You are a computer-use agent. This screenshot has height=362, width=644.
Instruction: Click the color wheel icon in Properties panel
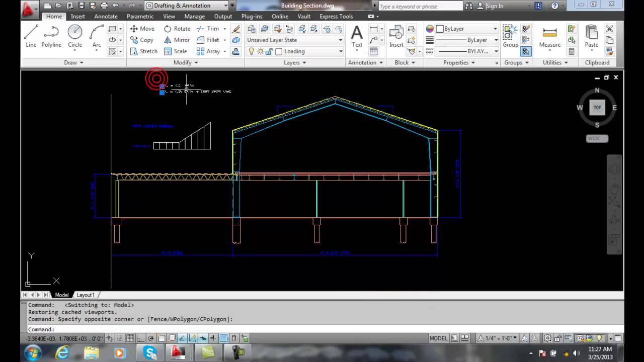pyautogui.click(x=430, y=29)
